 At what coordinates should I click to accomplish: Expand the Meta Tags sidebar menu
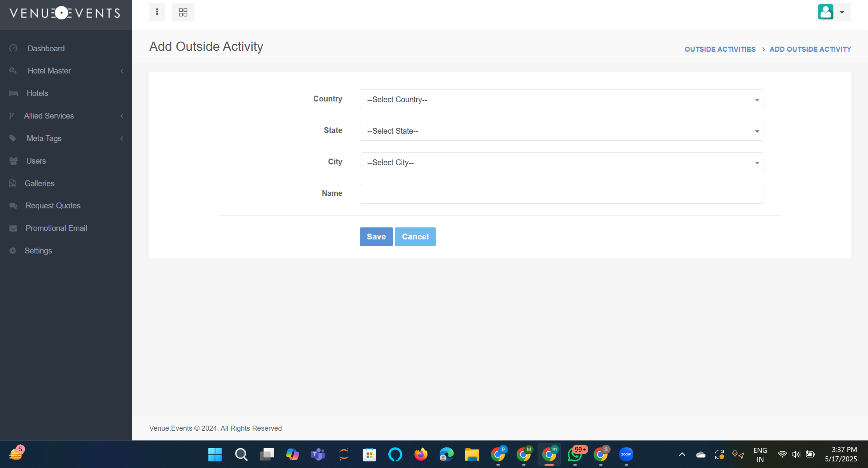[44, 138]
